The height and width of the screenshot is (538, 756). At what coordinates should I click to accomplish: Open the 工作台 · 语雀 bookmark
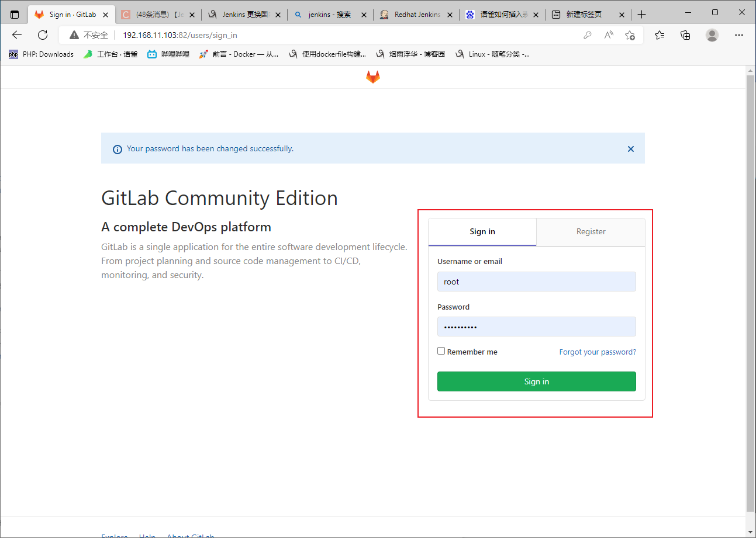pyautogui.click(x=111, y=54)
